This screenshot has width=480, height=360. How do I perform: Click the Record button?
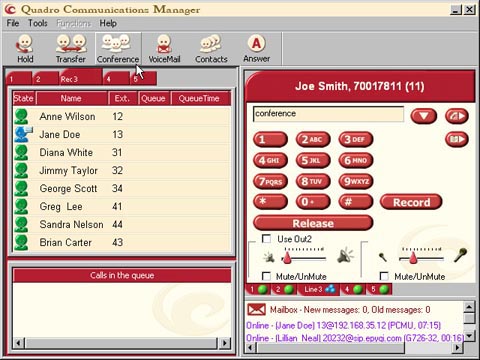tap(411, 202)
